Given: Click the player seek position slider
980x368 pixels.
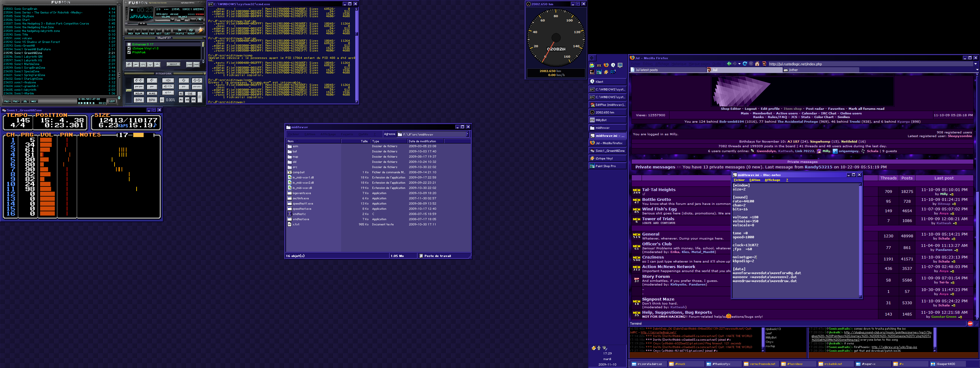Looking at the screenshot, I should pyautogui.click(x=143, y=24).
